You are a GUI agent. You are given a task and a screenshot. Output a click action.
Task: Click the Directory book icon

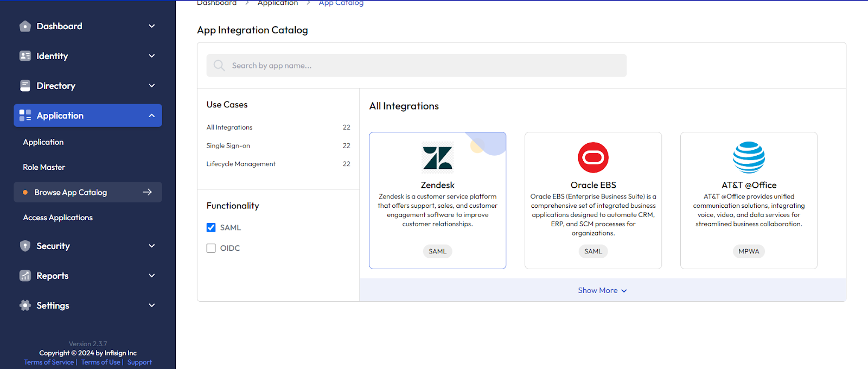point(25,86)
